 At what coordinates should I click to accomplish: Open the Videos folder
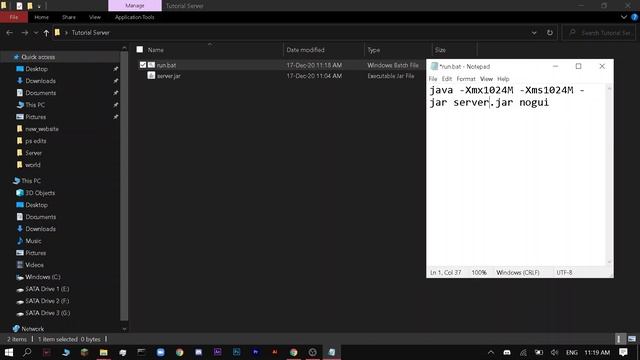point(34,265)
